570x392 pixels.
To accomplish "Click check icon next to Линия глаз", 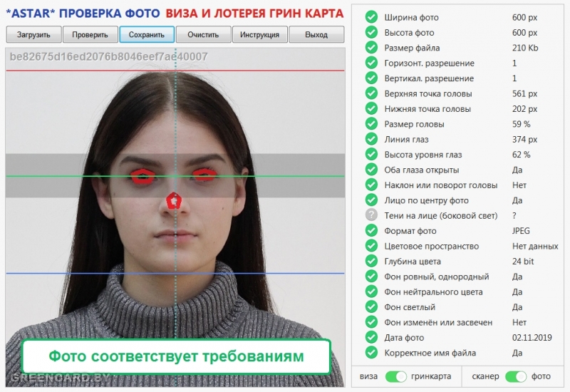I will click(371, 139).
